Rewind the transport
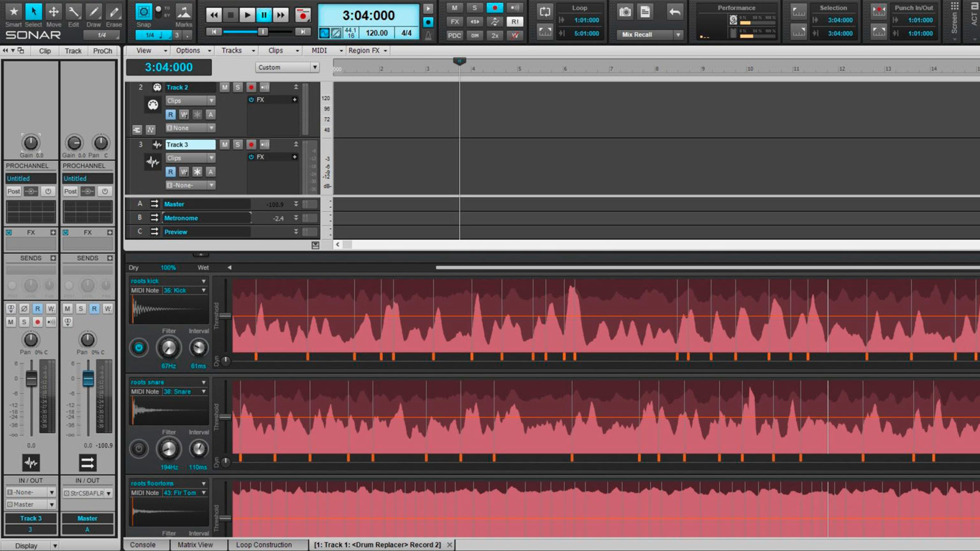The width and height of the screenshot is (980, 551). pos(214,15)
